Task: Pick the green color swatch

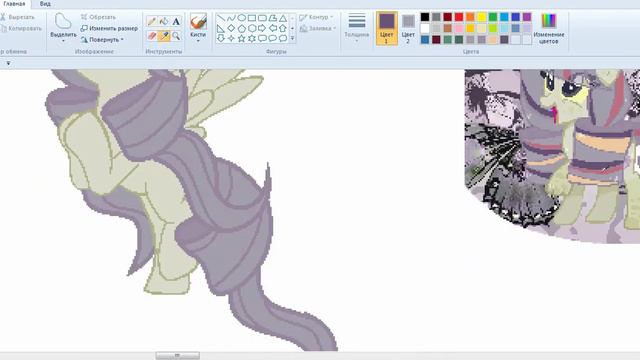Action: (x=493, y=17)
